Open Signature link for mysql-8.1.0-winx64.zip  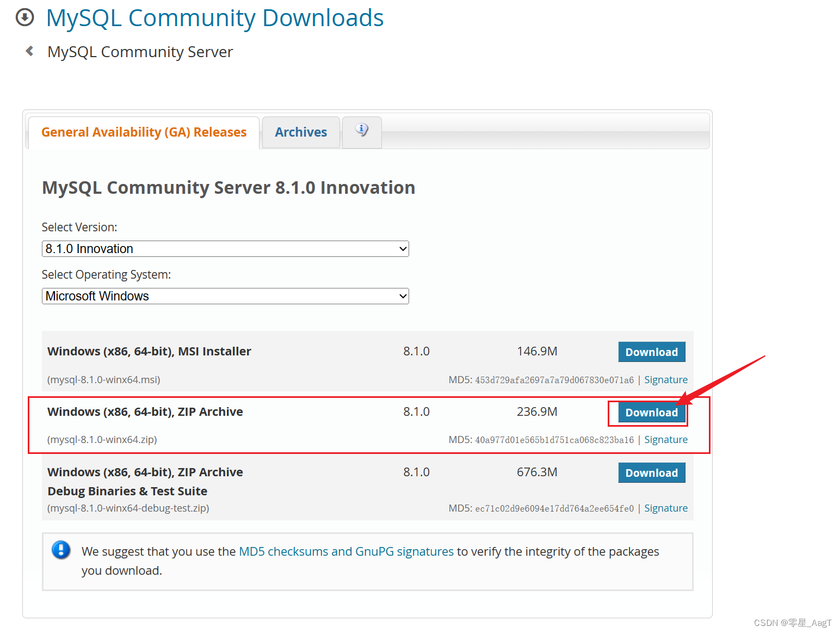pos(666,439)
